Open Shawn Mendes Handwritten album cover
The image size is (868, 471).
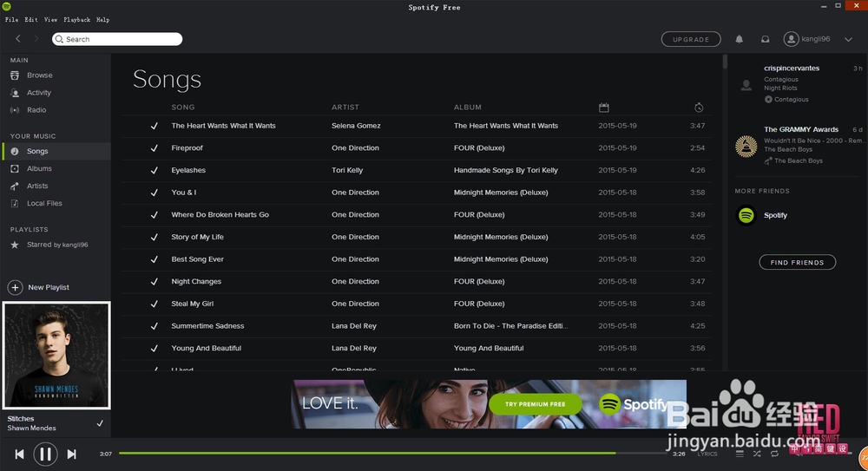[56, 356]
